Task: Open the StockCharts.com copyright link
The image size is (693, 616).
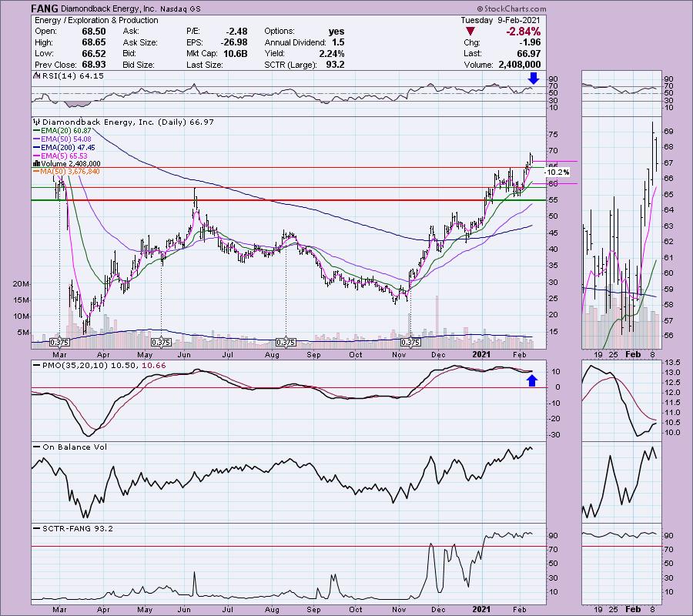Action: (512, 8)
